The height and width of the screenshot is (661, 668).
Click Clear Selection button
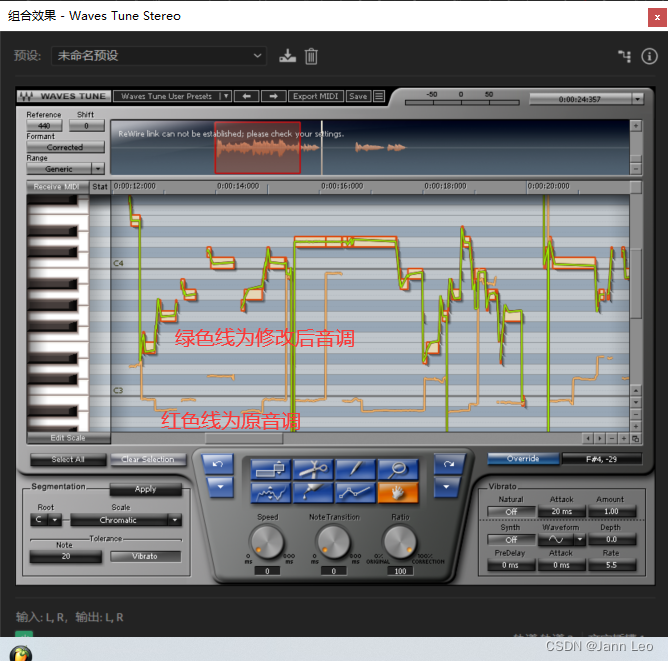[148, 459]
